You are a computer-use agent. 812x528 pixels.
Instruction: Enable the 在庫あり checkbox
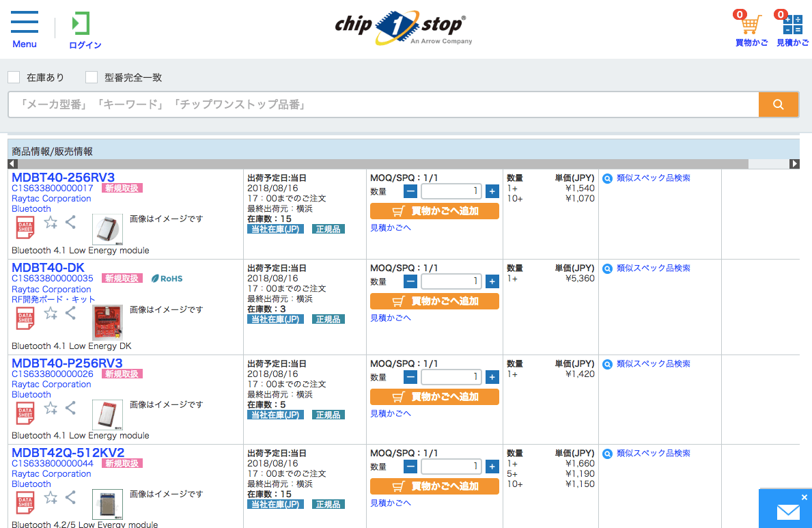(14, 77)
